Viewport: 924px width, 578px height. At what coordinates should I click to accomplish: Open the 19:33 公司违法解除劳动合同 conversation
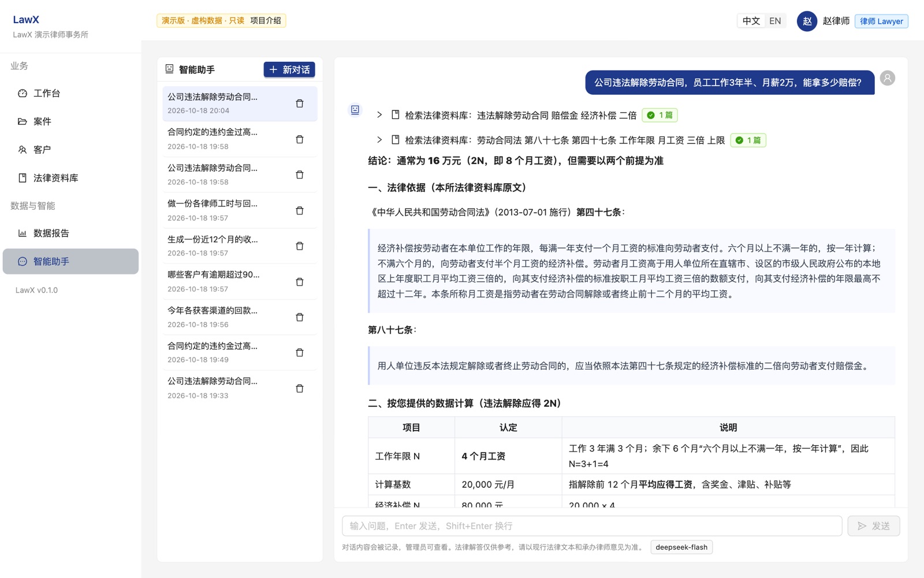coord(240,388)
